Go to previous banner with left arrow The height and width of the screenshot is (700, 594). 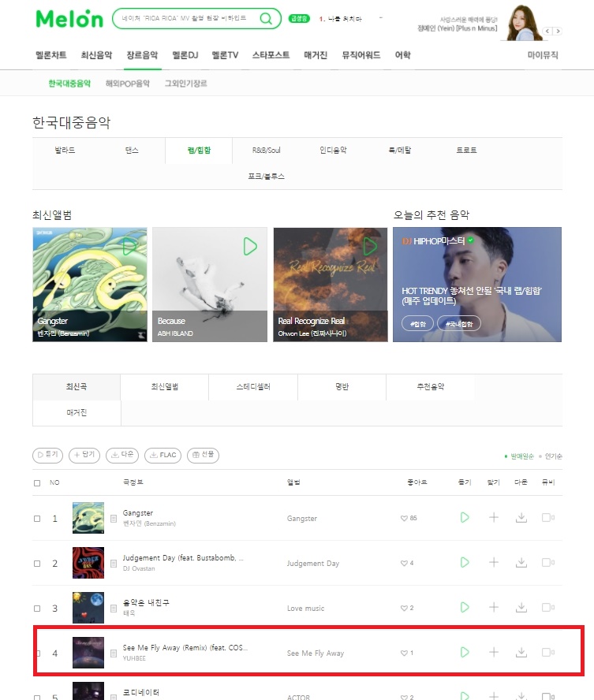pyautogui.click(x=547, y=31)
